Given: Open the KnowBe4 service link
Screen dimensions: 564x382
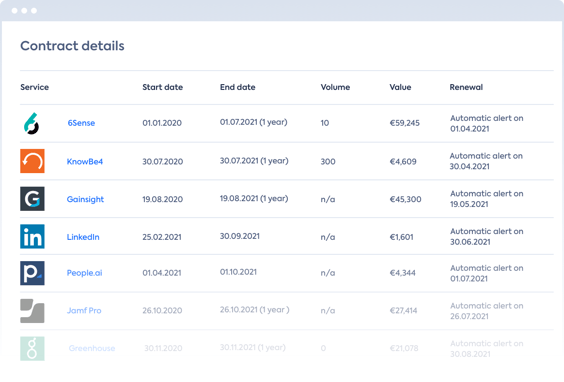Looking at the screenshot, I should tap(85, 162).
